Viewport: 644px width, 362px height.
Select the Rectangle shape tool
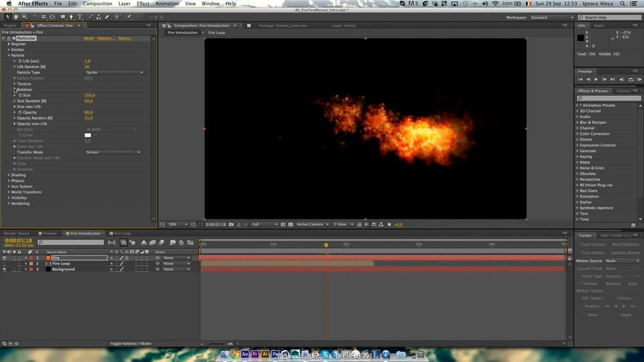point(63,17)
